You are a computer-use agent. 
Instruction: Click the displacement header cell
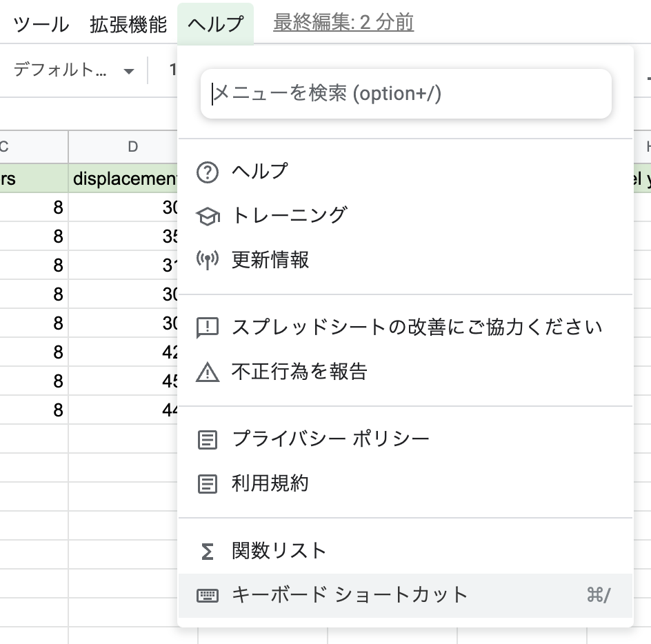[124, 179]
